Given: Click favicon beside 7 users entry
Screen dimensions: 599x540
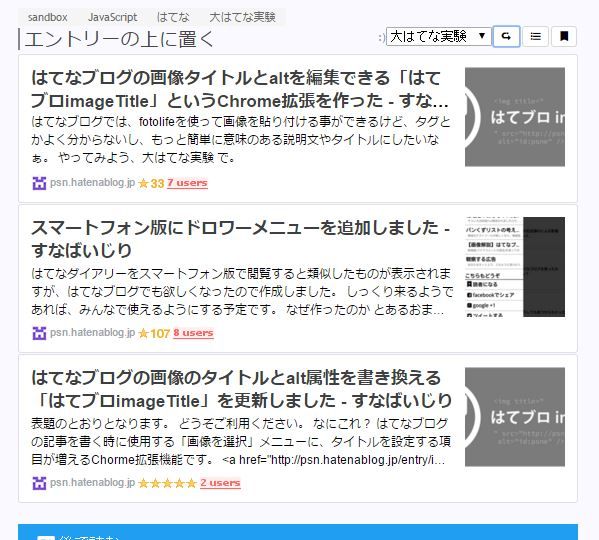Looking at the screenshot, I should (x=39, y=183).
